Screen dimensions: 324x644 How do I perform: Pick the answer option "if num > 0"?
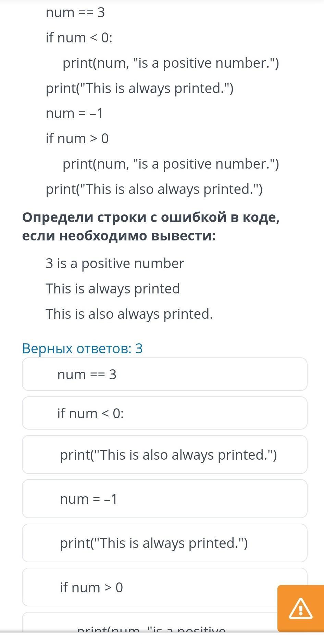[x=165, y=587]
